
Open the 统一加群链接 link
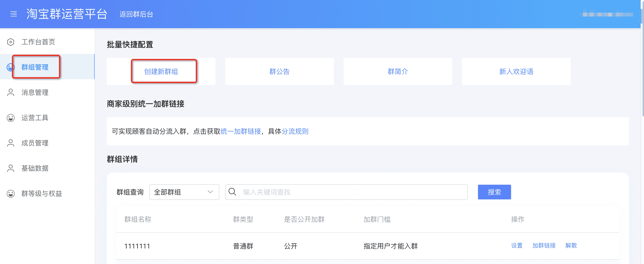(x=241, y=131)
